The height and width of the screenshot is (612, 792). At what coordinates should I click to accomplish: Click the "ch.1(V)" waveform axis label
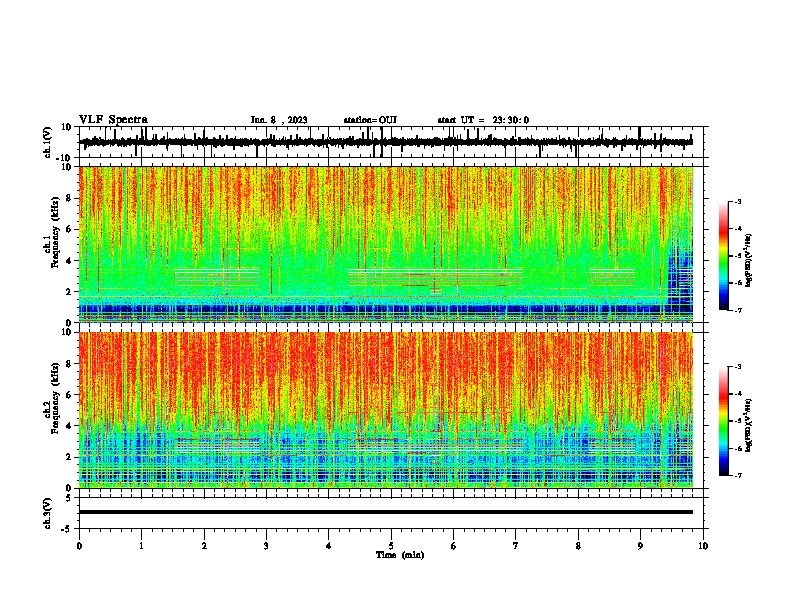(x=48, y=142)
